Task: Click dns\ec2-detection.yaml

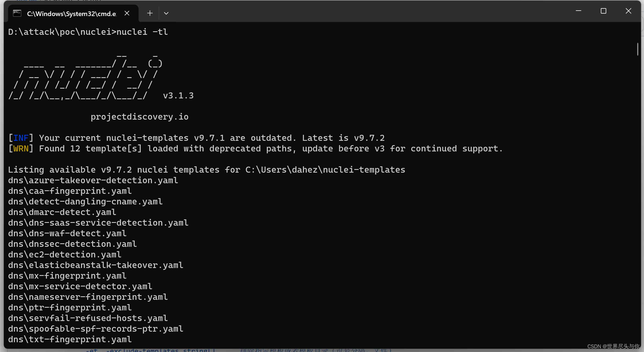Action: 65,255
